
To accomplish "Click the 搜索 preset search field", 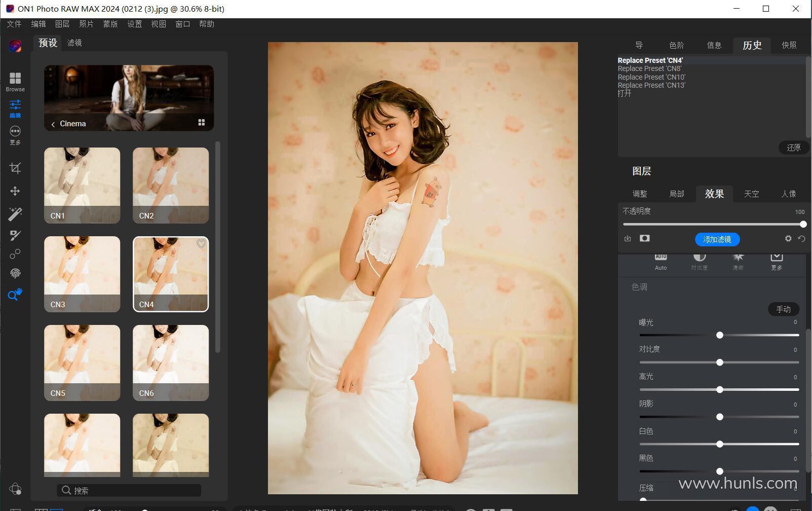I will click(129, 490).
